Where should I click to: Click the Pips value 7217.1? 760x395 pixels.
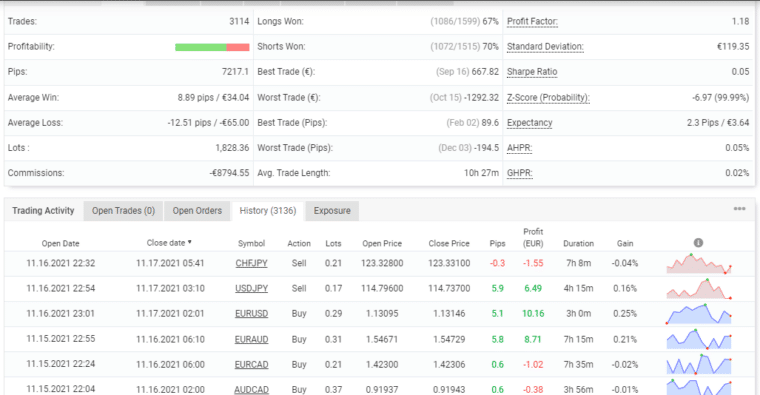coord(235,72)
